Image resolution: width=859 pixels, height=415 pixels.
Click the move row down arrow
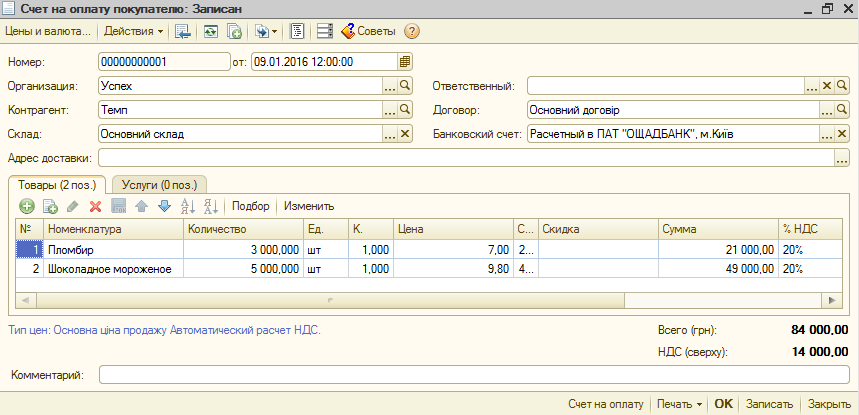point(164,206)
